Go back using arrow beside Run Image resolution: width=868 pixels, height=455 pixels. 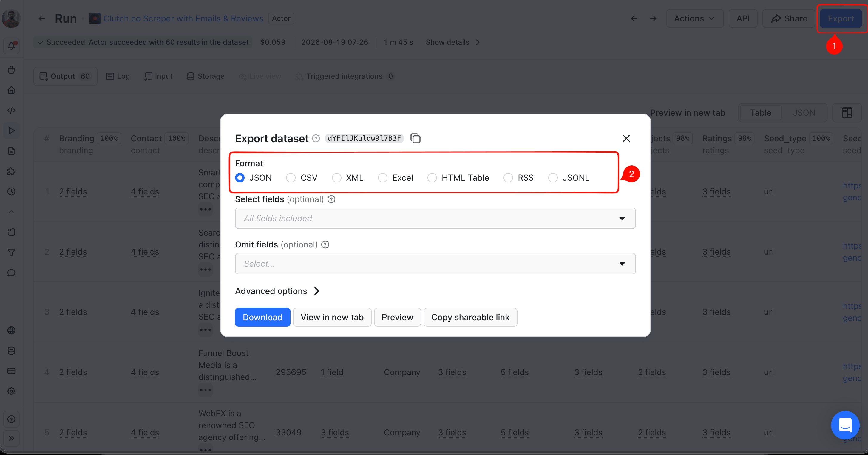tap(41, 18)
